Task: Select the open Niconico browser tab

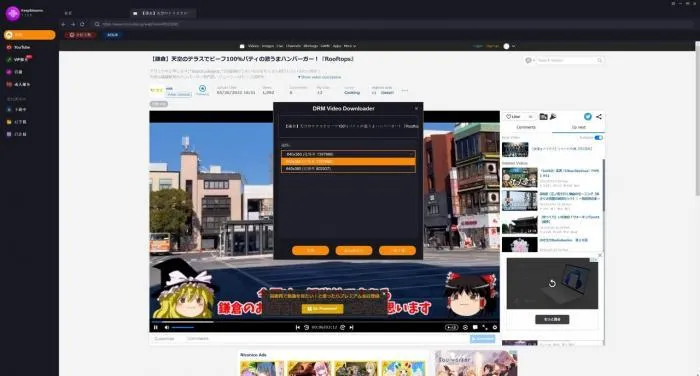Action: tap(163, 13)
